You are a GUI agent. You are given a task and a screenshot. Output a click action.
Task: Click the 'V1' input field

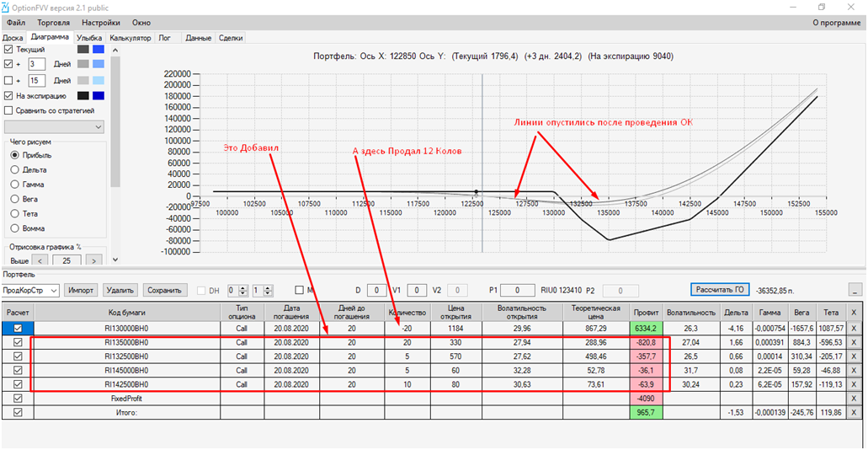tap(416, 290)
